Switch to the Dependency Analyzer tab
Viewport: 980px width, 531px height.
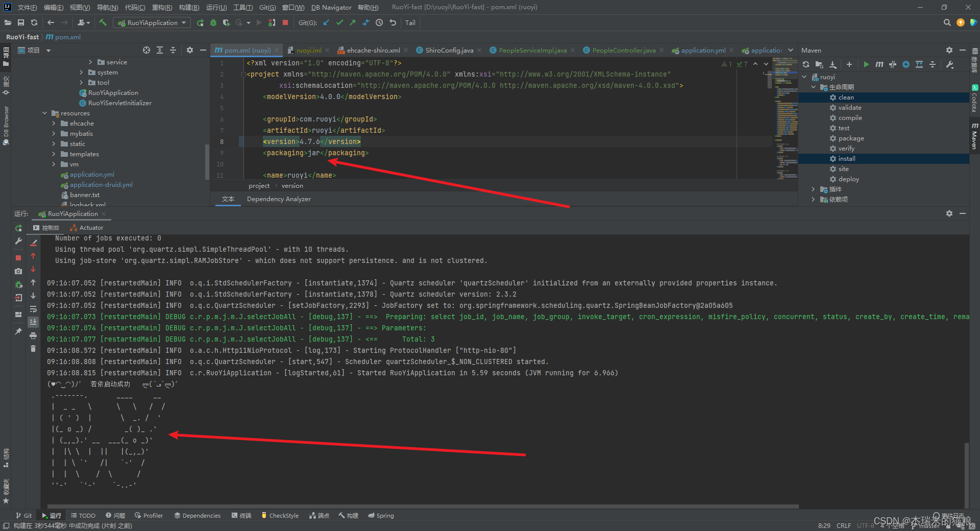tap(279, 199)
